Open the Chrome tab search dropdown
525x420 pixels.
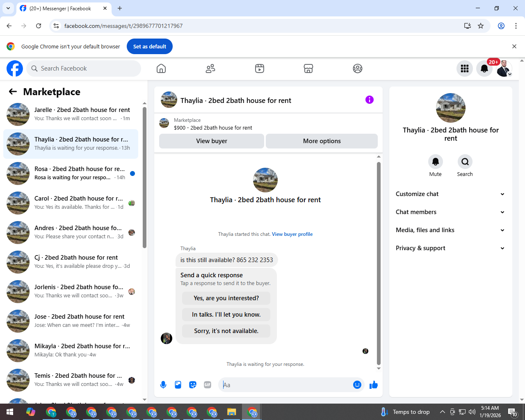pos(8,8)
